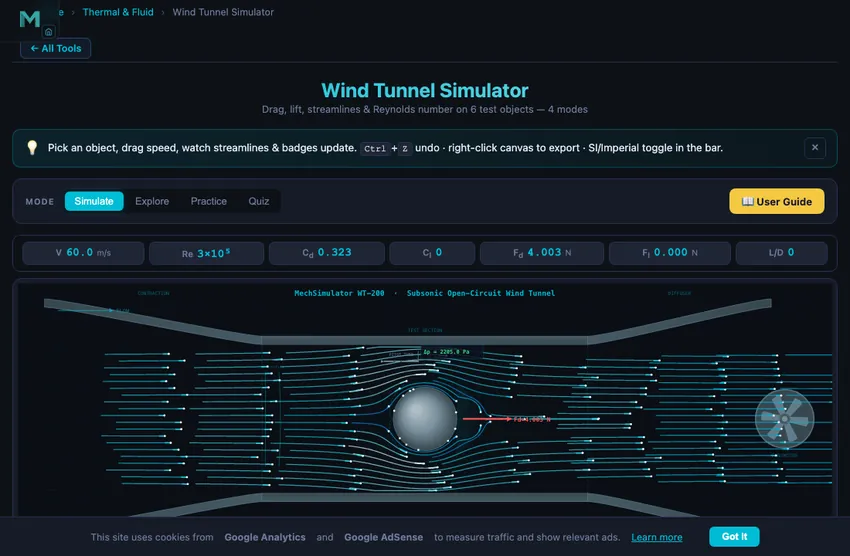Click the Wind Tunnel Simulator page heading
Image resolution: width=850 pixels, height=556 pixels.
(x=425, y=90)
